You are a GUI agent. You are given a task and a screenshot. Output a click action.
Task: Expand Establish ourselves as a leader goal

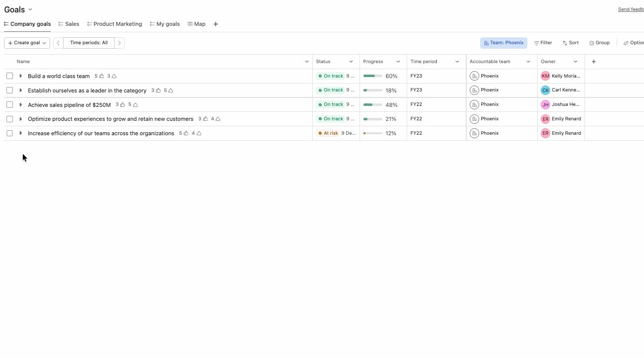pos(20,90)
